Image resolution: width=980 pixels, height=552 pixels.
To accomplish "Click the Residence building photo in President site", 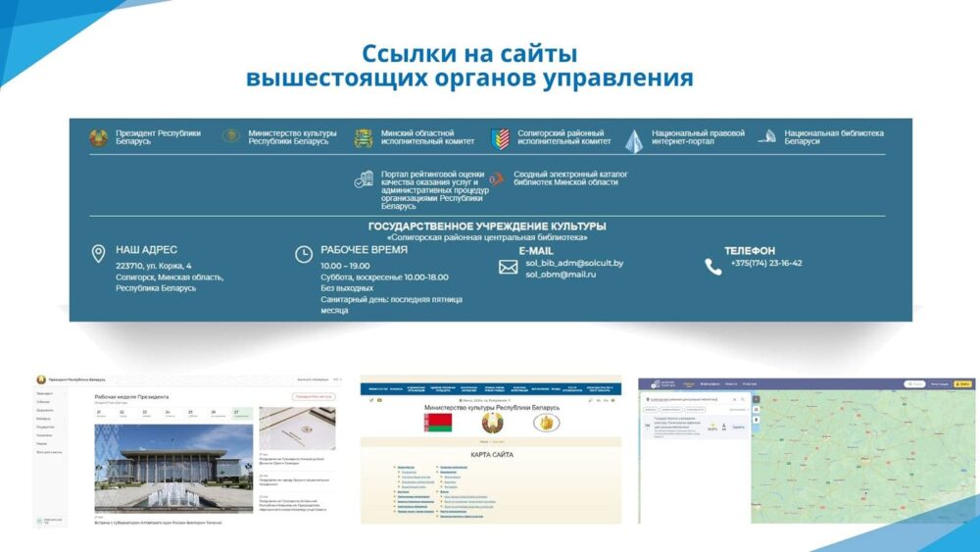I will [173, 469].
